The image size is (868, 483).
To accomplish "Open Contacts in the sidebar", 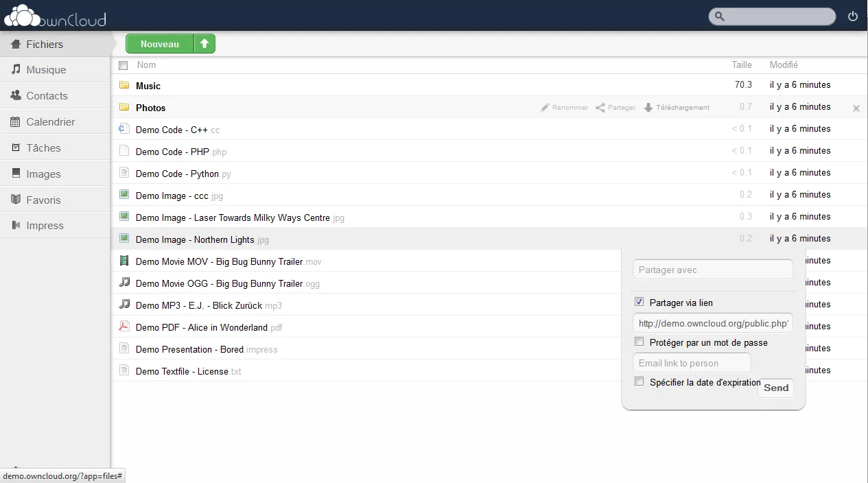I will coord(55,96).
